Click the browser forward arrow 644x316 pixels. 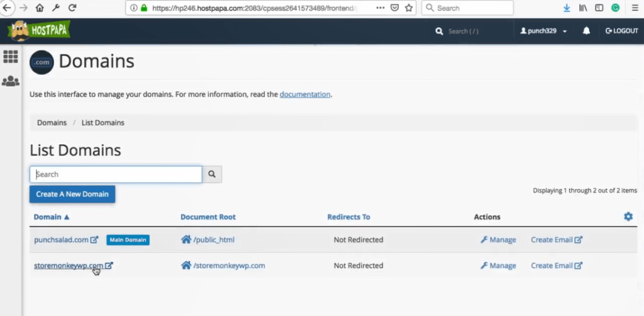coord(23,8)
